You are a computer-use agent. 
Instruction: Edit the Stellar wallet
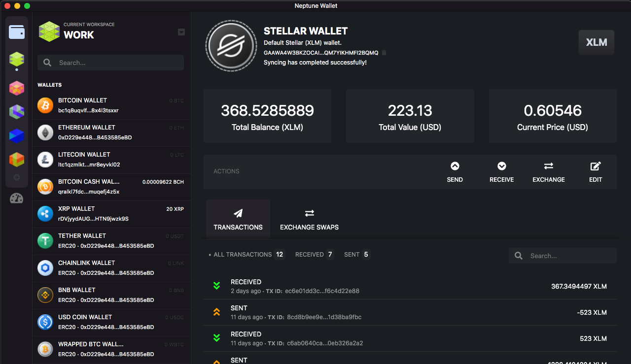tap(596, 172)
